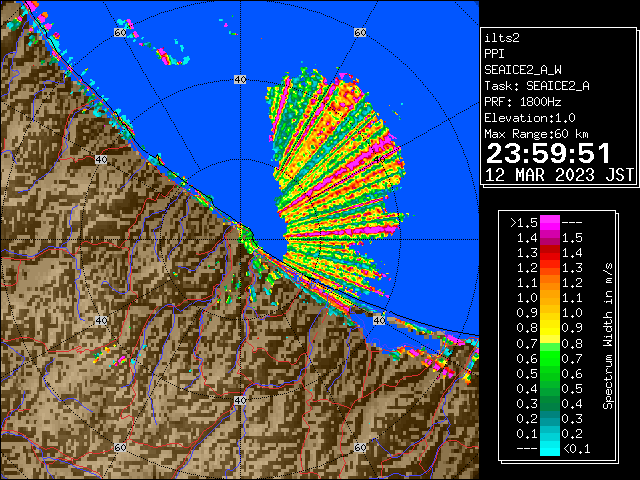
Task: Select the Task: SEAICE2_A line
Action: [x=537, y=86]
